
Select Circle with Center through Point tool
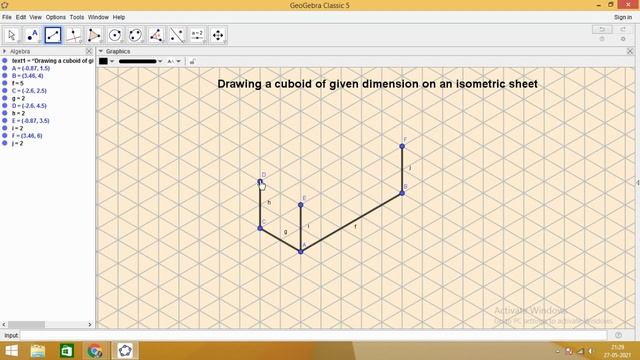(115, 35)
